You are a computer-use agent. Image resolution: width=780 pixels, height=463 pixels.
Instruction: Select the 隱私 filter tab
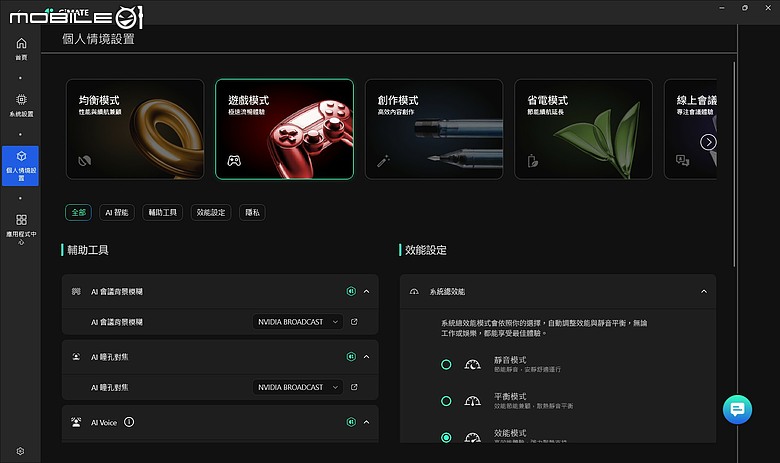click(252, 212)
